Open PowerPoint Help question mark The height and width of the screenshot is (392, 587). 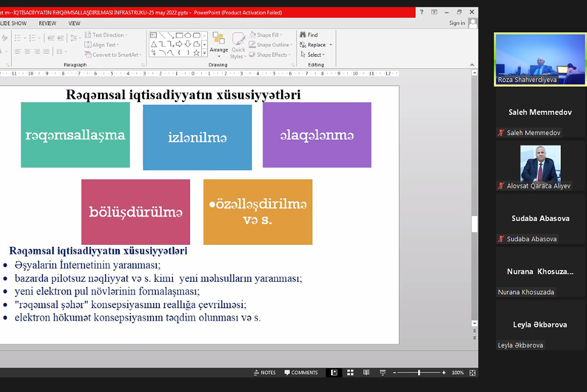(421, 12)
